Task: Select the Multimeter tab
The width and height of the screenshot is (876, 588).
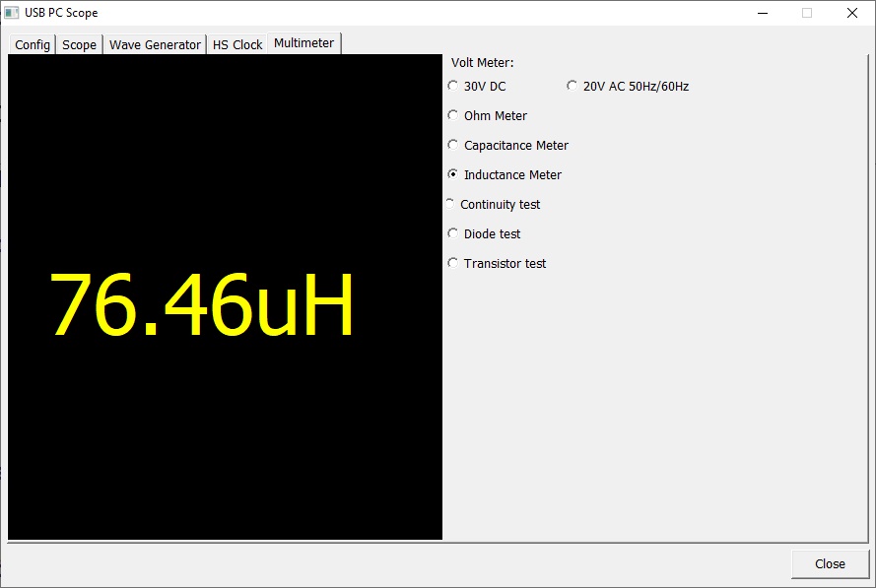Action: (303, 43)
